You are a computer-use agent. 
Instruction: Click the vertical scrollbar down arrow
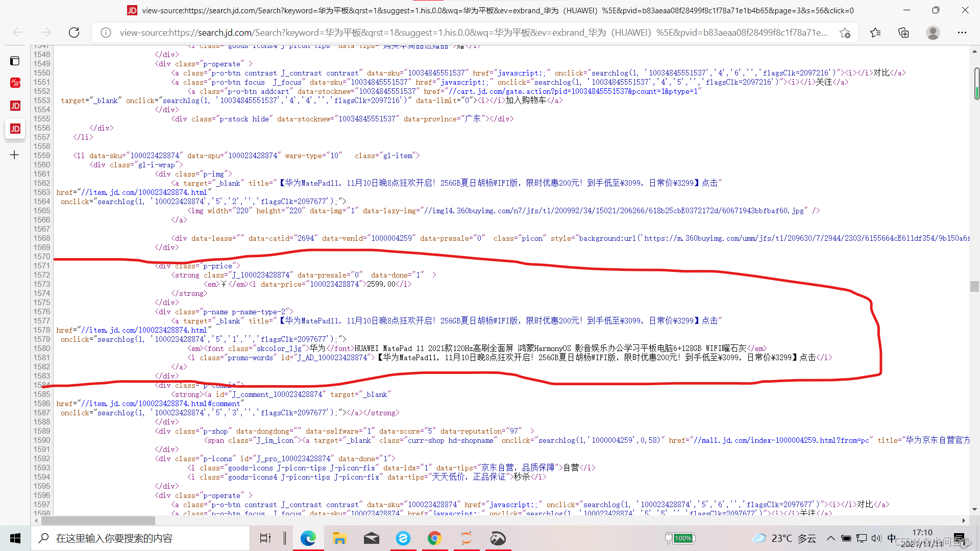[975, 509]
